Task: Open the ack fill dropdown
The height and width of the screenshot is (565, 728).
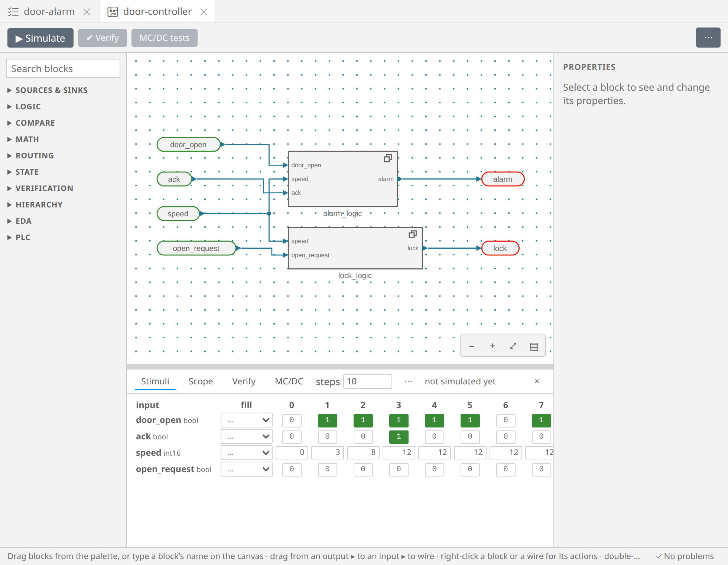Action: (x=247, y=437)
